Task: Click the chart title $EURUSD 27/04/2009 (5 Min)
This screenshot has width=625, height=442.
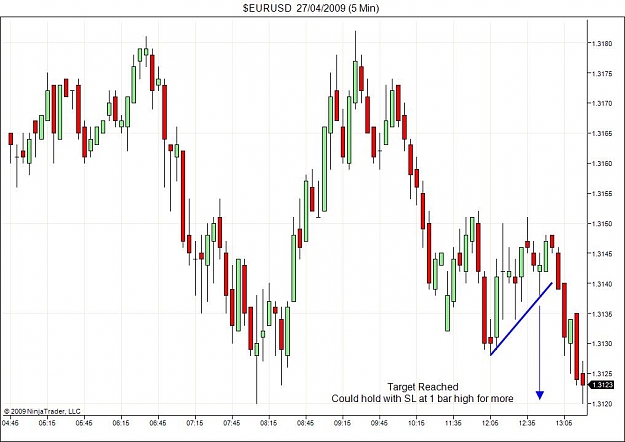Action: point(311,8)
